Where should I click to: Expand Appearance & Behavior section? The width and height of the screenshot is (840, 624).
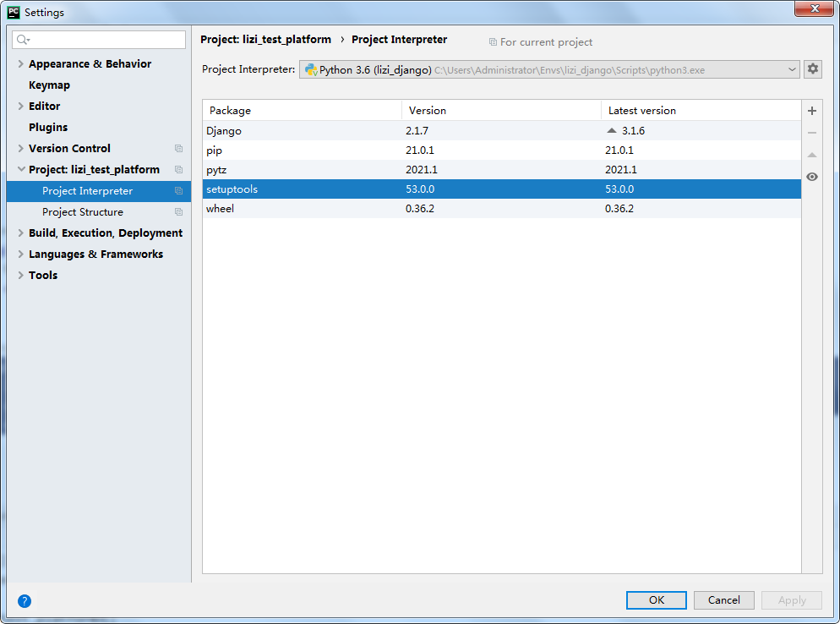tap(20, 63)
